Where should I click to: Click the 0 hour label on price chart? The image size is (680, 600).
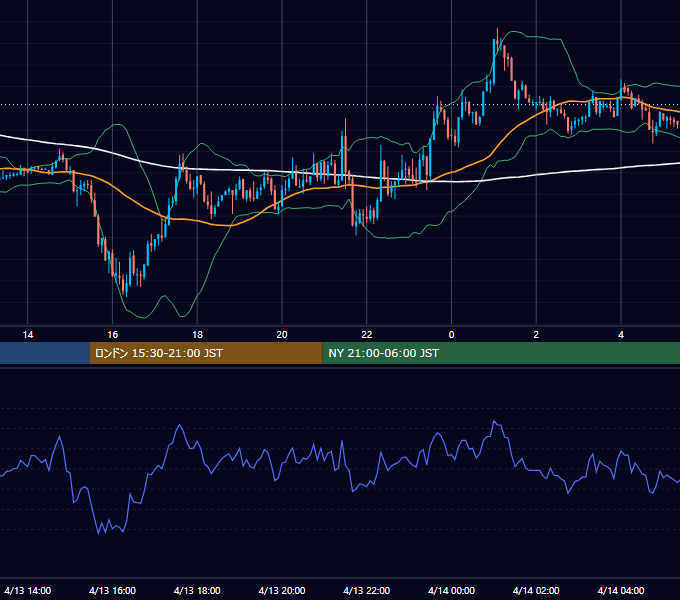pyautogui.click(x=451, y=335)
